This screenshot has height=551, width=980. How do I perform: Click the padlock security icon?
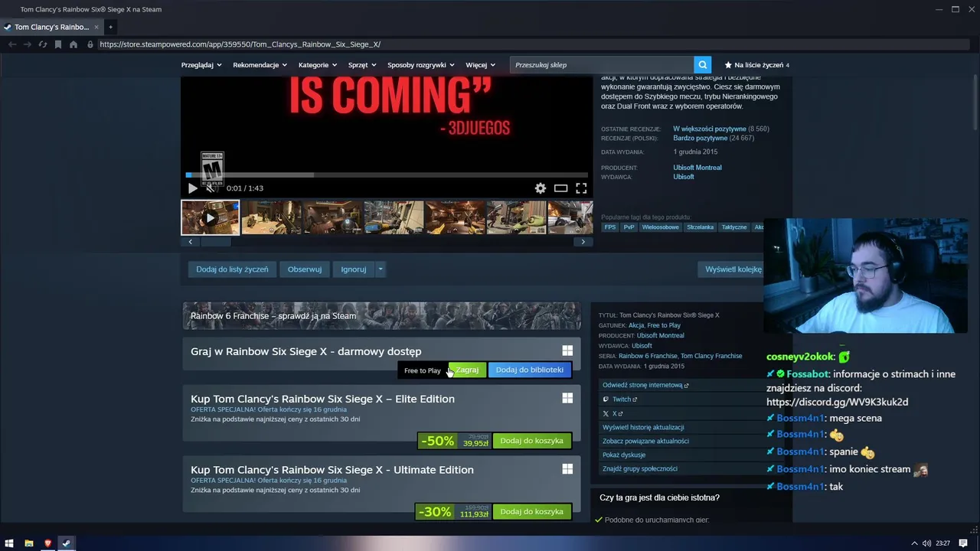90,44
